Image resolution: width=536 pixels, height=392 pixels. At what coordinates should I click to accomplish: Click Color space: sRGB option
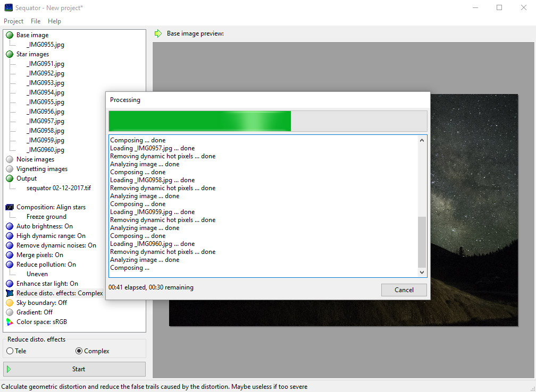[x=41, y=322]
